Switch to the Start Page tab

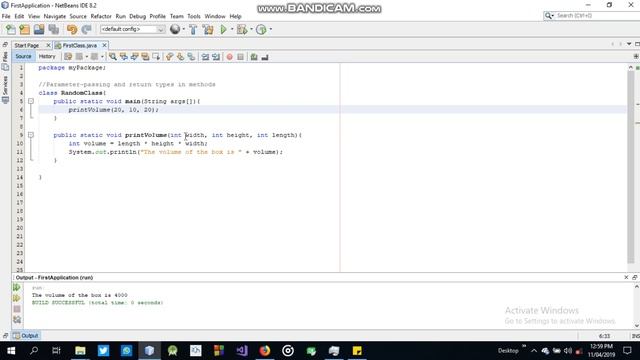27,45
